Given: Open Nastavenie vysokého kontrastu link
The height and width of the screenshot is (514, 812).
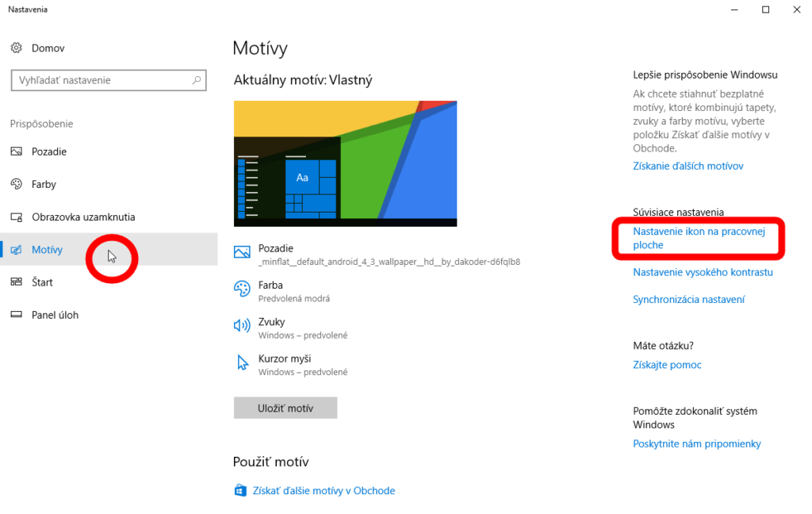Looking at the screenshot, I should (703, 272).
